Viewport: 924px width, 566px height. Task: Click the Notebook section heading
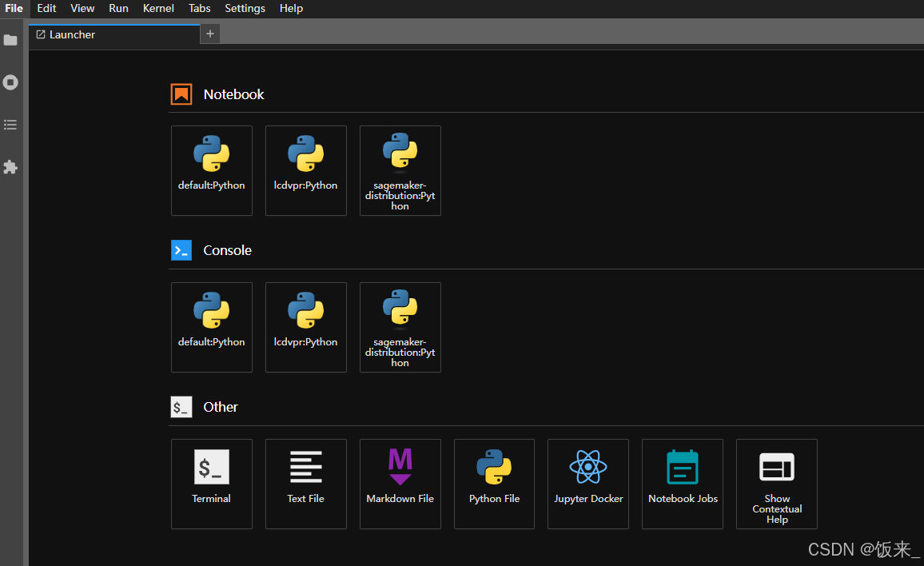point(234,94)
